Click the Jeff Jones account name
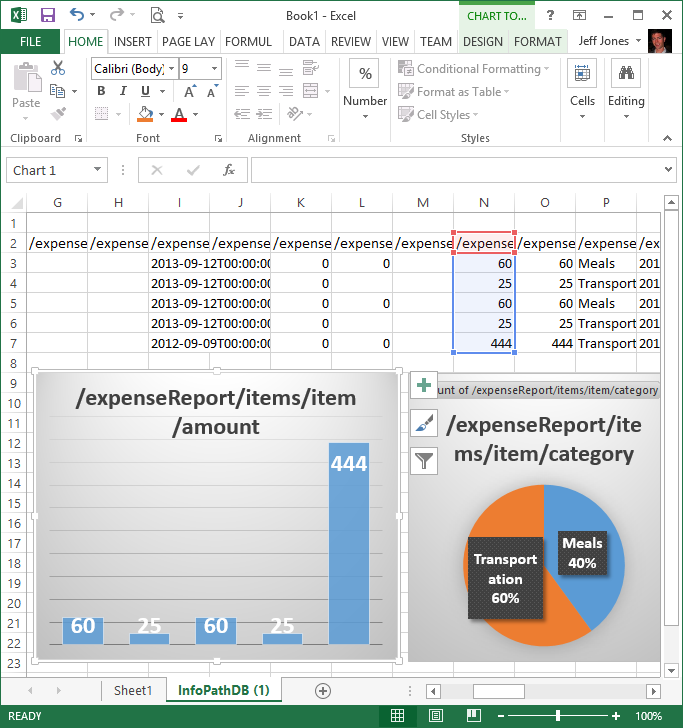The image size is (683, 728). [604, 41]
